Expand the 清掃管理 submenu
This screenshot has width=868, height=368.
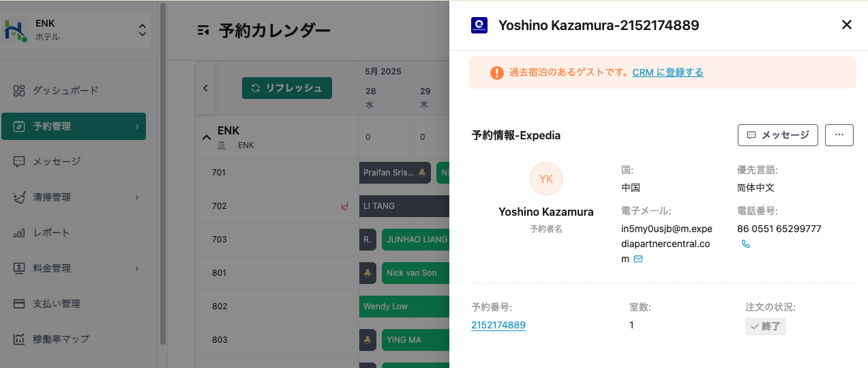pos(136,197)
